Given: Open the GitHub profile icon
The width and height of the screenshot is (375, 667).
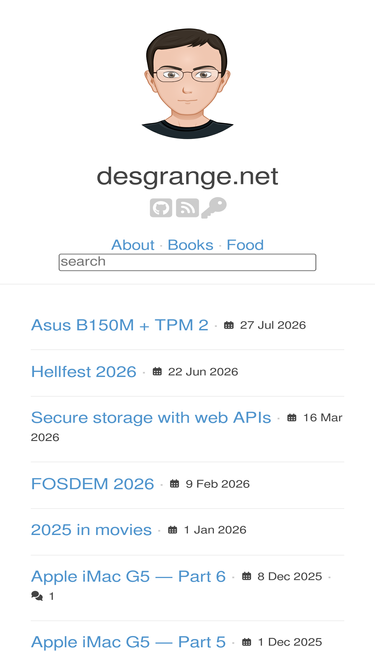Looking at the screenshot, I should click(161, 208).
